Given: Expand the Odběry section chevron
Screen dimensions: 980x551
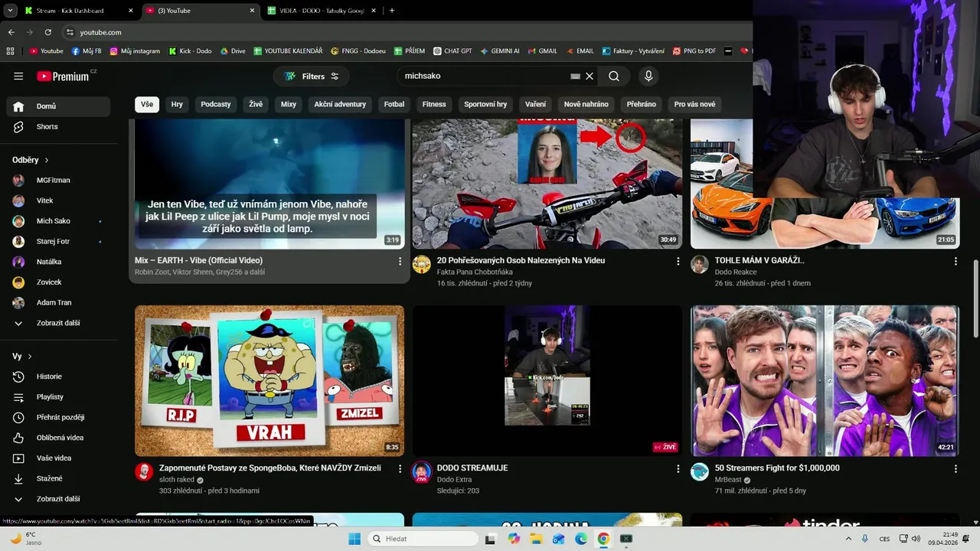Looking at the screenshot, I should pos(47,160).
